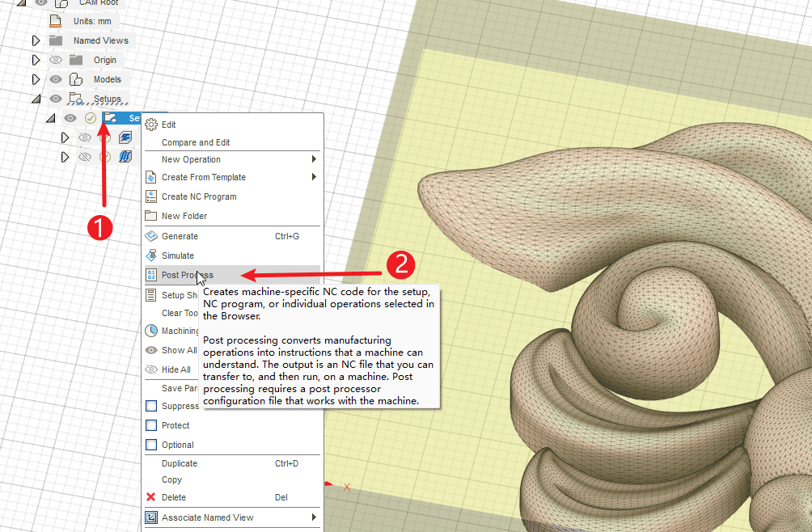Click the Generate toolpath icon

tap(151, 236)
